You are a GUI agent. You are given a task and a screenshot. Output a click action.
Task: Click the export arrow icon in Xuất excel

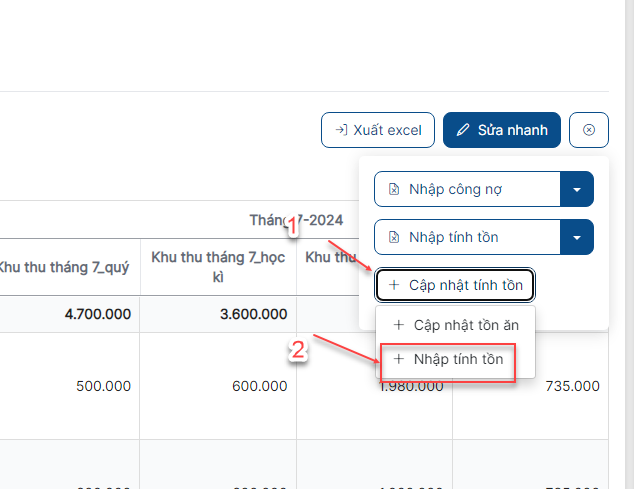[341, 130]
